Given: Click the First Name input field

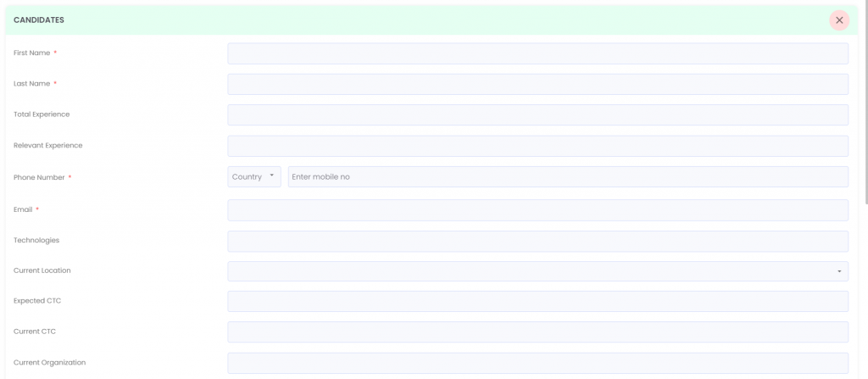Looking at the screenshot, I should [x=537, y=53].
